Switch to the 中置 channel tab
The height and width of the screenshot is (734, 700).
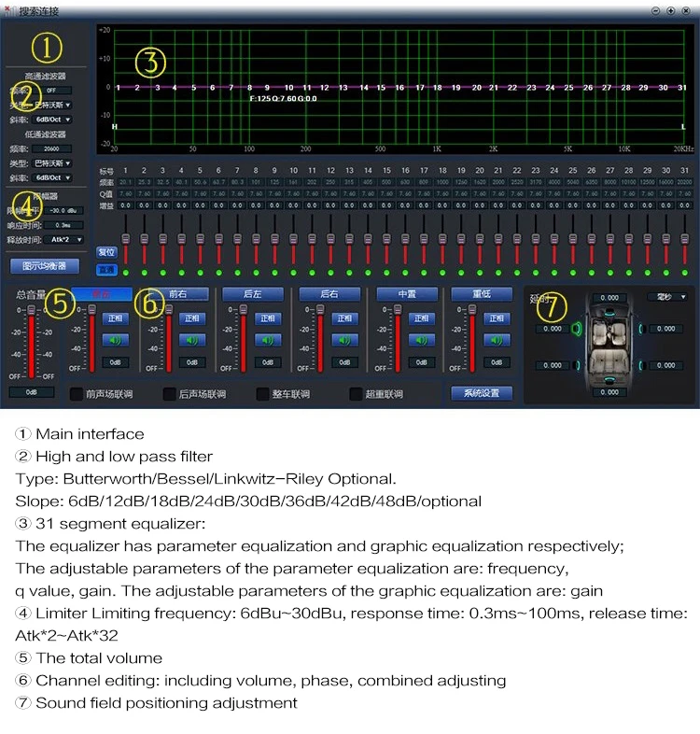click(x=407, y=294)
